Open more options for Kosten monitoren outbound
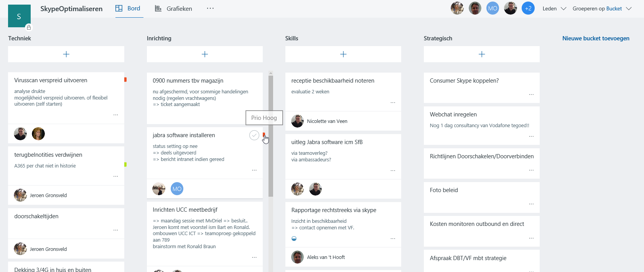 point(531,238)
